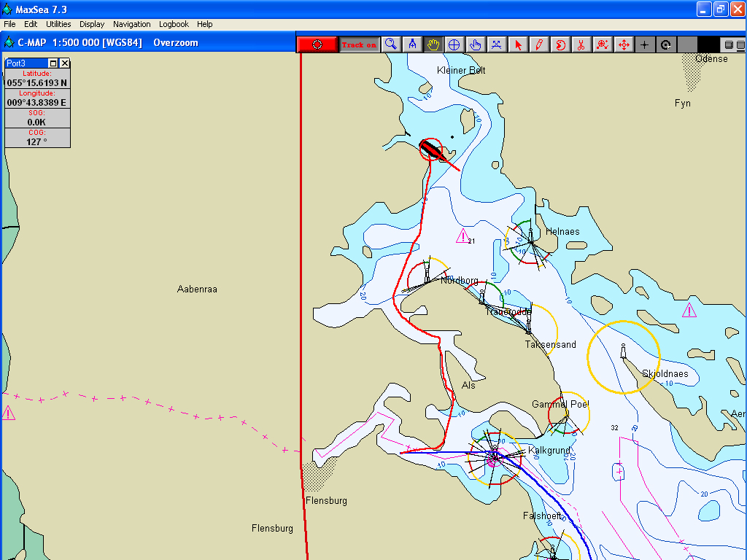The image size is (747, 560).
Task: Expand the Utilities menu
Action: pos(58,24)
